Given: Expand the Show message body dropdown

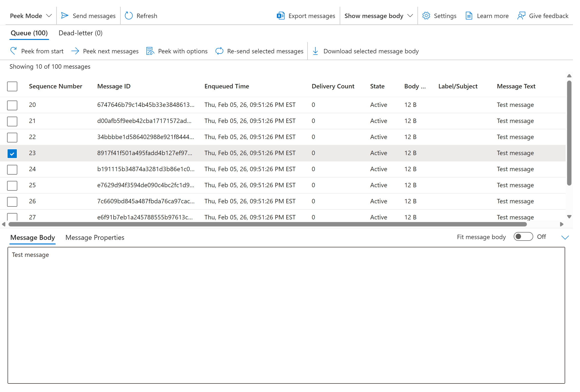Looking at the screenshot, I should (x=378, y=16).
